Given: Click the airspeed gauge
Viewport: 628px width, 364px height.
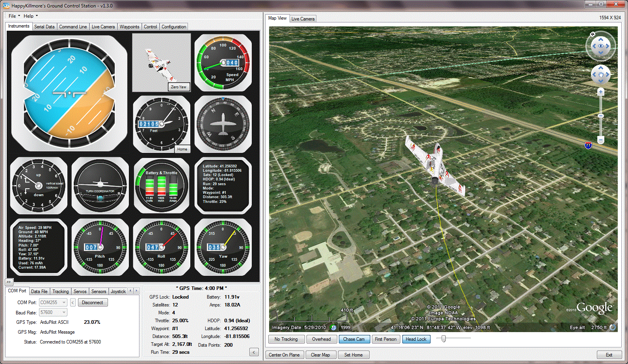Looking at the screenshot, I should 223,62.
